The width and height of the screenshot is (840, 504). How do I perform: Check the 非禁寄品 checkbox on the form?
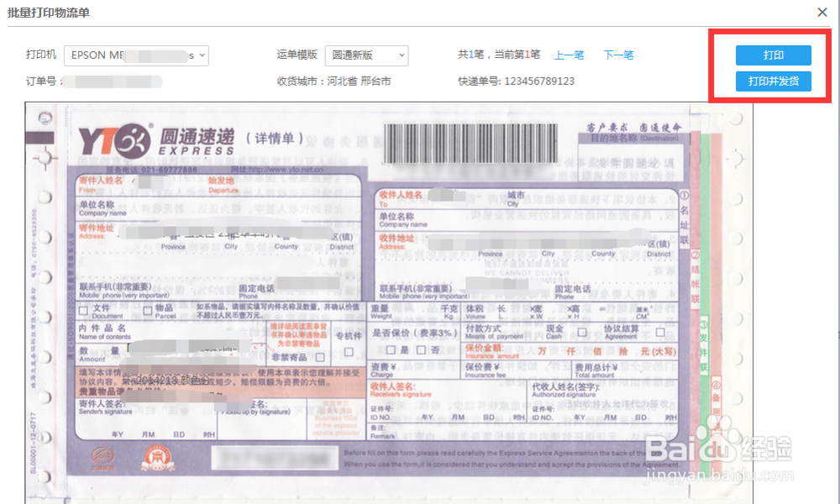point(322,355)
